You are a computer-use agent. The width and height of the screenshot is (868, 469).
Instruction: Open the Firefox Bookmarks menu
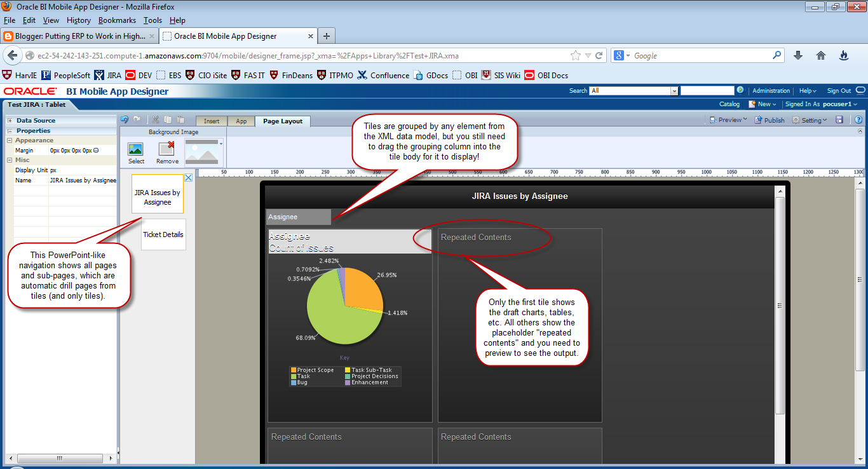(117, 20)
